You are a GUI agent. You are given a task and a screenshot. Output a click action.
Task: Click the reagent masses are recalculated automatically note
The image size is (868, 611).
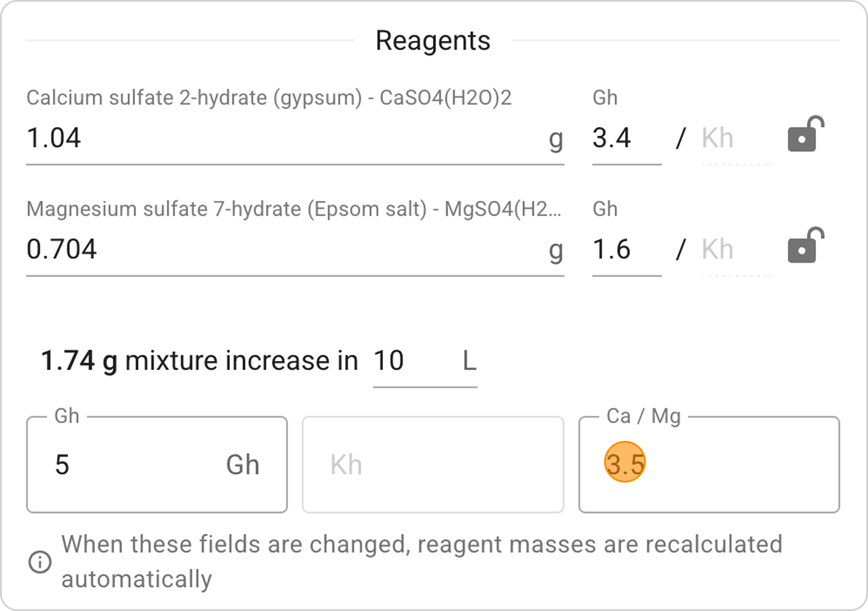pyautogui.click(x=421, y=561)
